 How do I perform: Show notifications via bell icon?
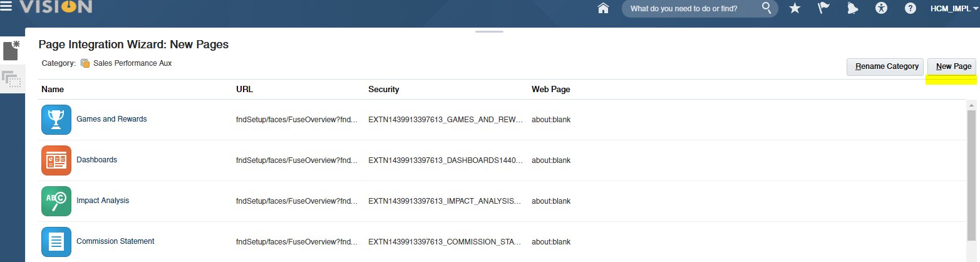[x=852, y=8]
